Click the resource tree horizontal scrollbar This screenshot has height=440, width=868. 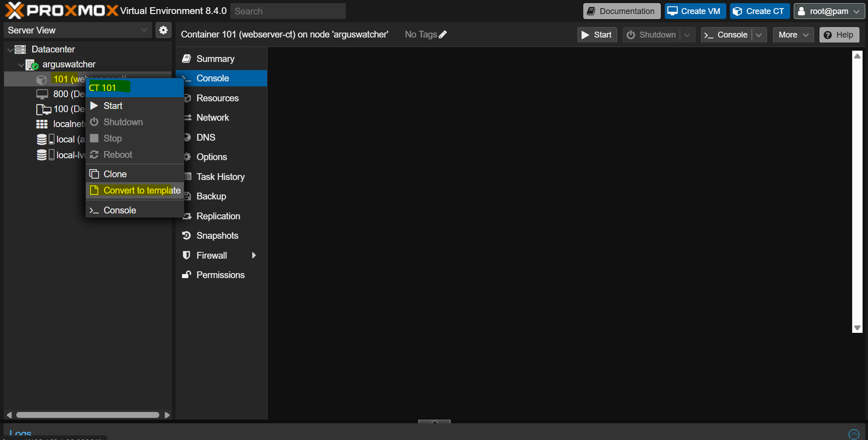(x=88, y=415)
